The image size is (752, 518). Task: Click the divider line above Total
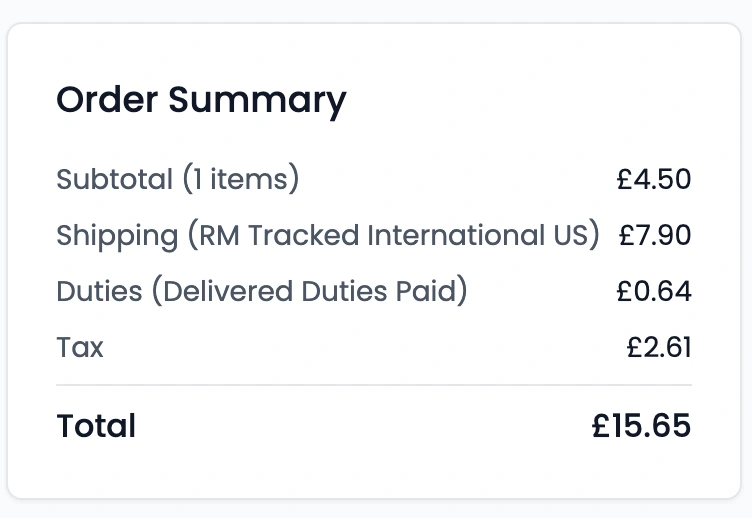point(374,385)
